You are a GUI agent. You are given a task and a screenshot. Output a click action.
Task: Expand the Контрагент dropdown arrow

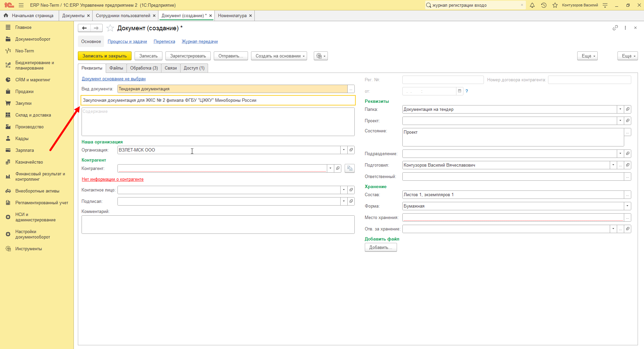330,168
